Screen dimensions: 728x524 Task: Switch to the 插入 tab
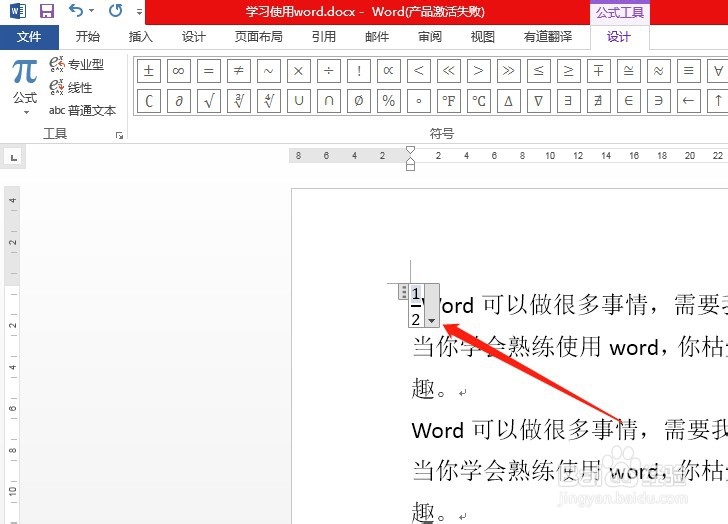[141, 37]
